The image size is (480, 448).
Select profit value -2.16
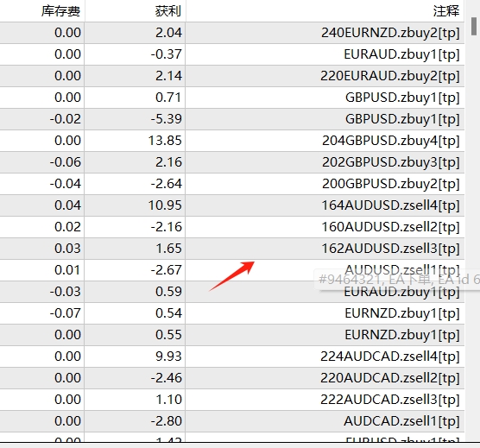167,227
